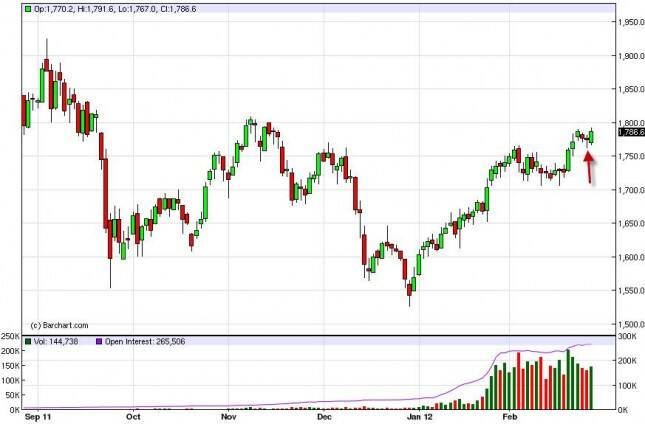This screenshot has height=424, width=645.
Task: Click the 1,650.0 price axis label
Action: [631, 223]
